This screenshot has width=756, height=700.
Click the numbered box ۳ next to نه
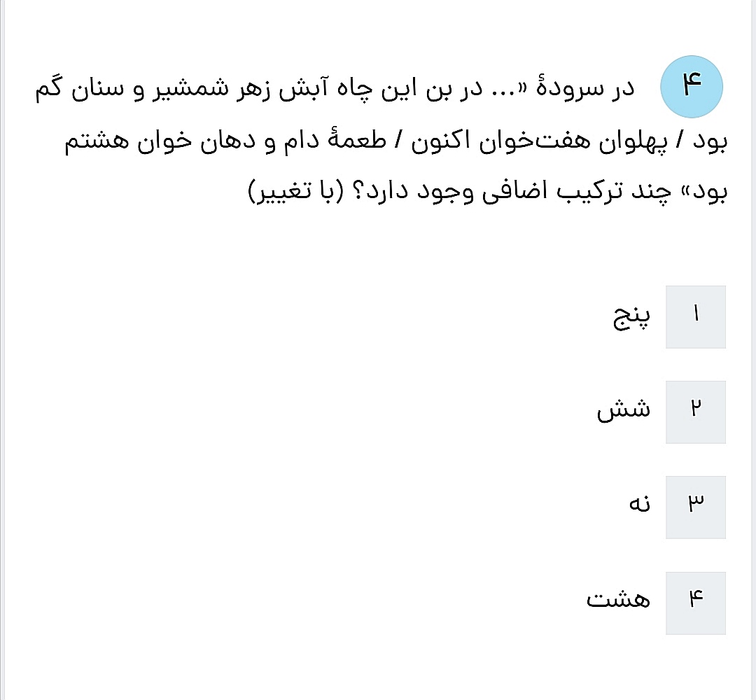(695, 505)
